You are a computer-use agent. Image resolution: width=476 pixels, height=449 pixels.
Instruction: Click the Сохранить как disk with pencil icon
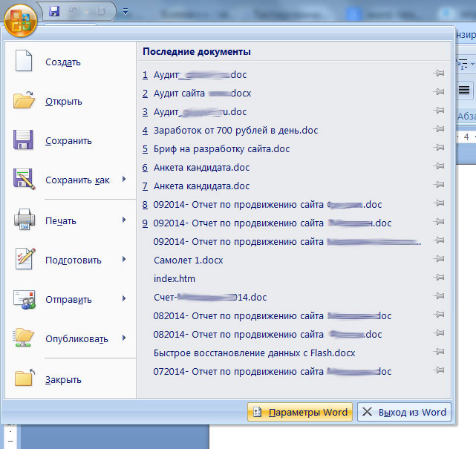(24, 179)
